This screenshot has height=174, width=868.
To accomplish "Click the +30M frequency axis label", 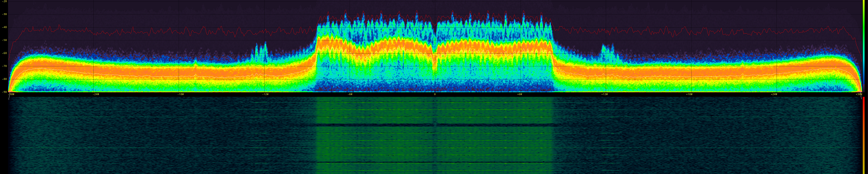I will (x=859, y=94).
